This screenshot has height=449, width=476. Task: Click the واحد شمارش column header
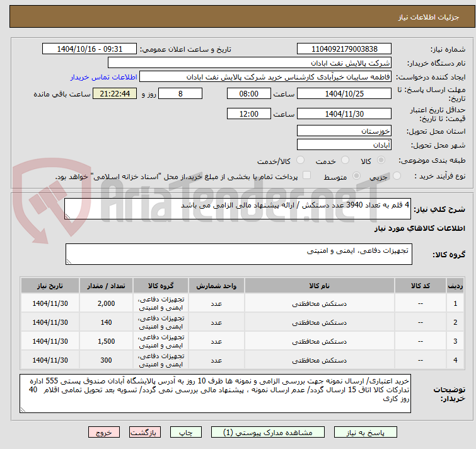216,286
